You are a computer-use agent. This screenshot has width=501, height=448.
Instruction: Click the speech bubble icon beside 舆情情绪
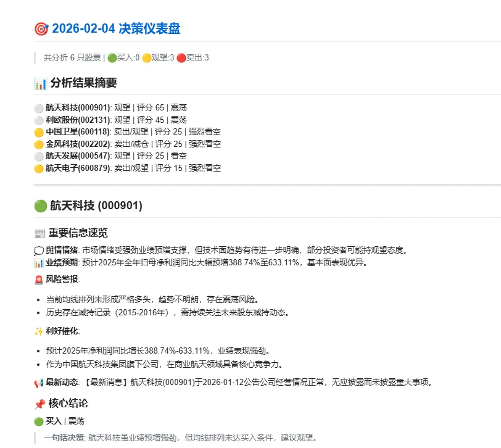point(39,251)
